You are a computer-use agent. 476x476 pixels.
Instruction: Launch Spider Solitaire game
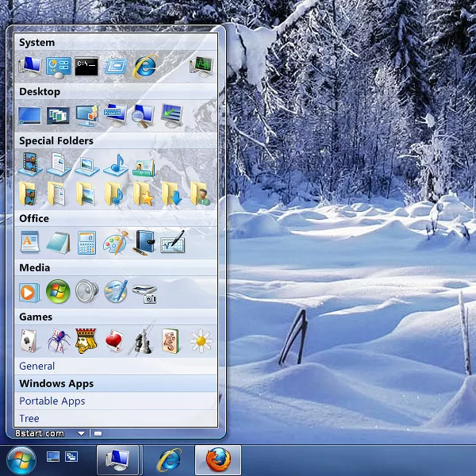coord(58,341)
